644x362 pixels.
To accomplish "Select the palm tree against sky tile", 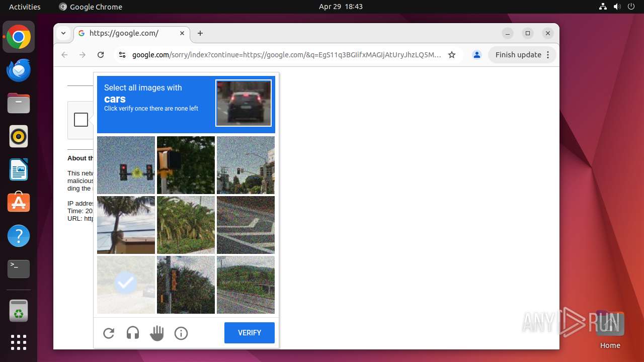I will click(x=126, y=225).
